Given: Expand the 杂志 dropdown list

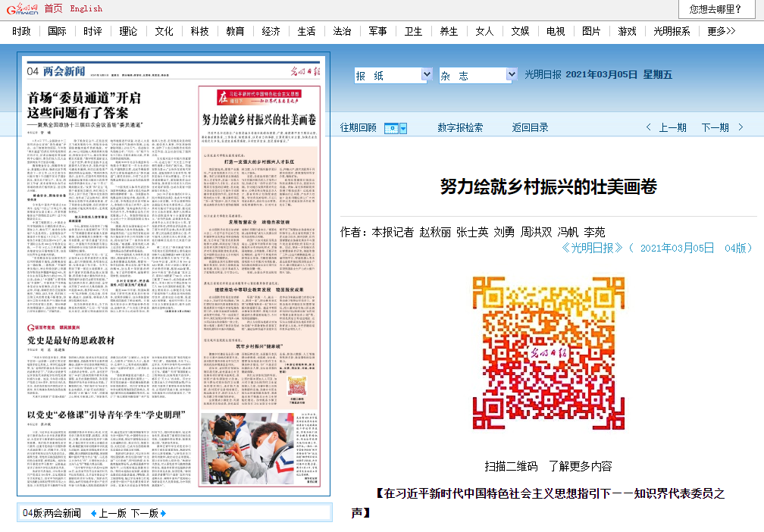Looking at the screenshot, I should tap(510, 75).
